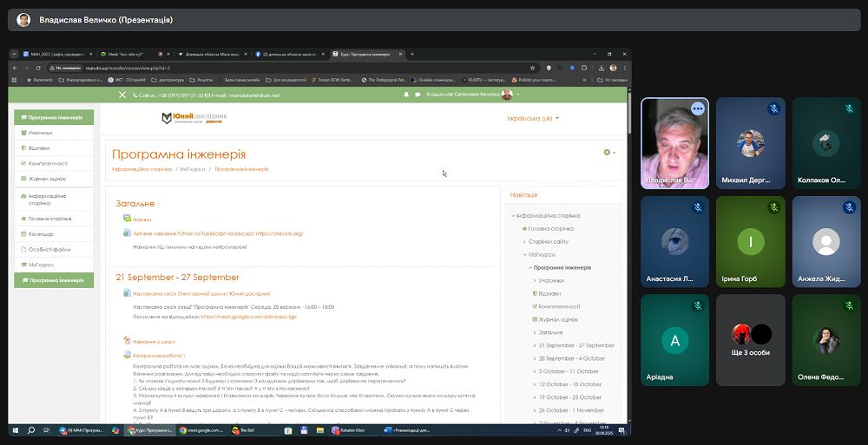Follow the meet.google.com videoconference link
The width and height of the screenshot is (868, 445).
(248, 317)
